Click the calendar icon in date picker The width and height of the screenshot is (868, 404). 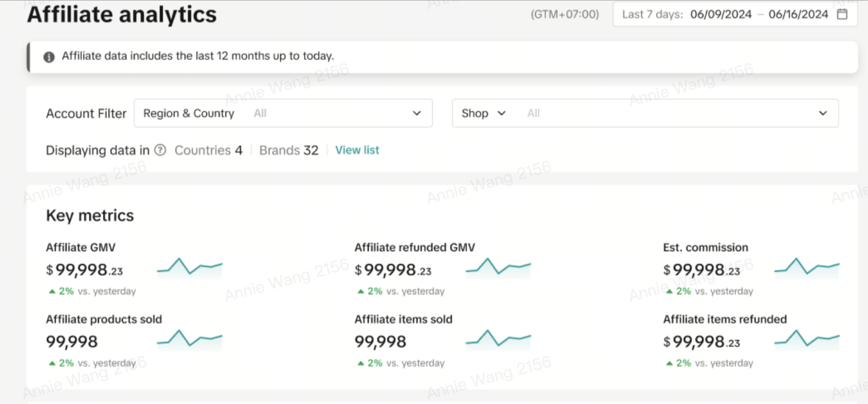[842, 14]
